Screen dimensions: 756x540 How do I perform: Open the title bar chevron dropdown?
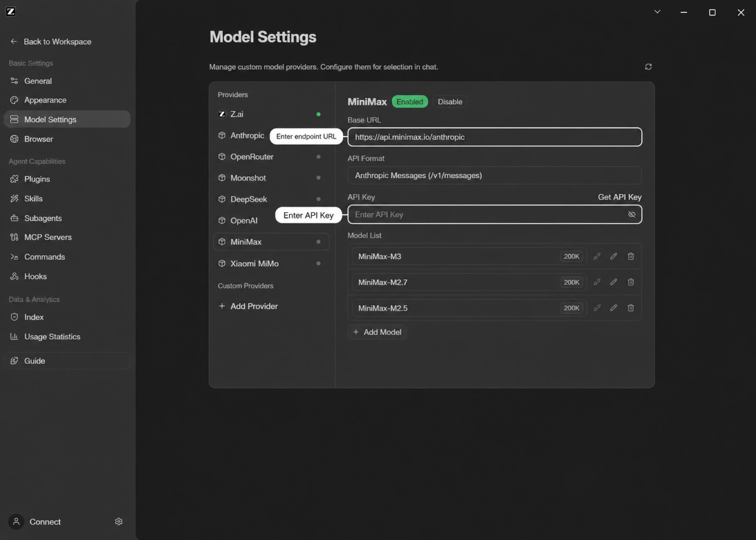(657, 12)
